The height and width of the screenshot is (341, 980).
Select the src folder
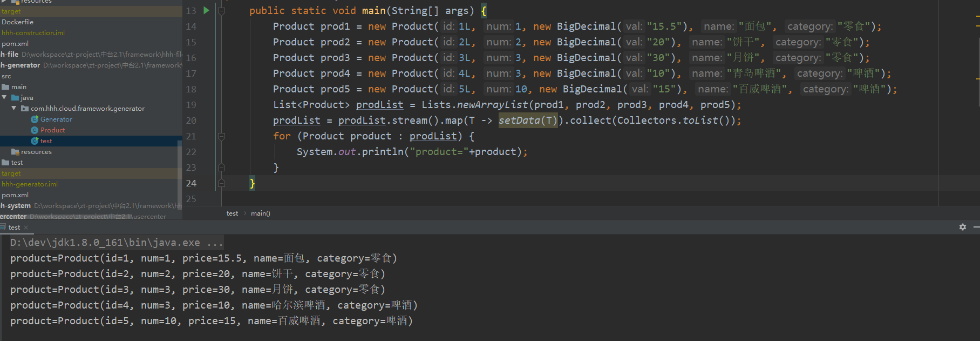(x=6, y=76)
